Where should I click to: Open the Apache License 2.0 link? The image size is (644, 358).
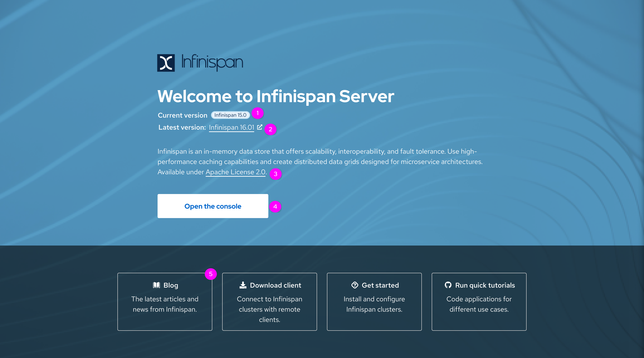tap(235, 172)
